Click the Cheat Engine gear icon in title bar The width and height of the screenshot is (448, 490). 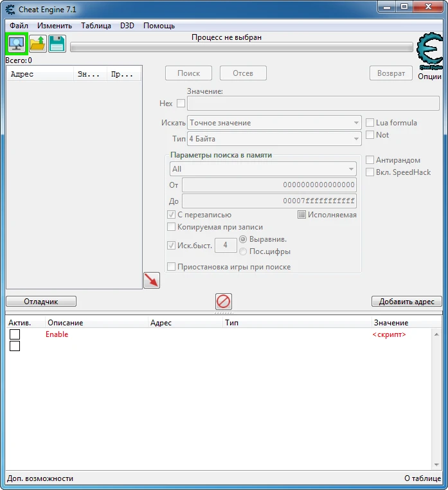10,10
